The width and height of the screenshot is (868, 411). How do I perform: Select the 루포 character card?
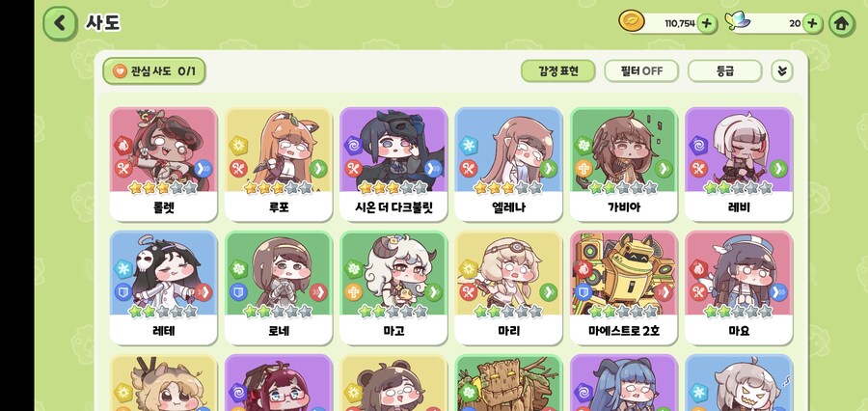point(279,165)
